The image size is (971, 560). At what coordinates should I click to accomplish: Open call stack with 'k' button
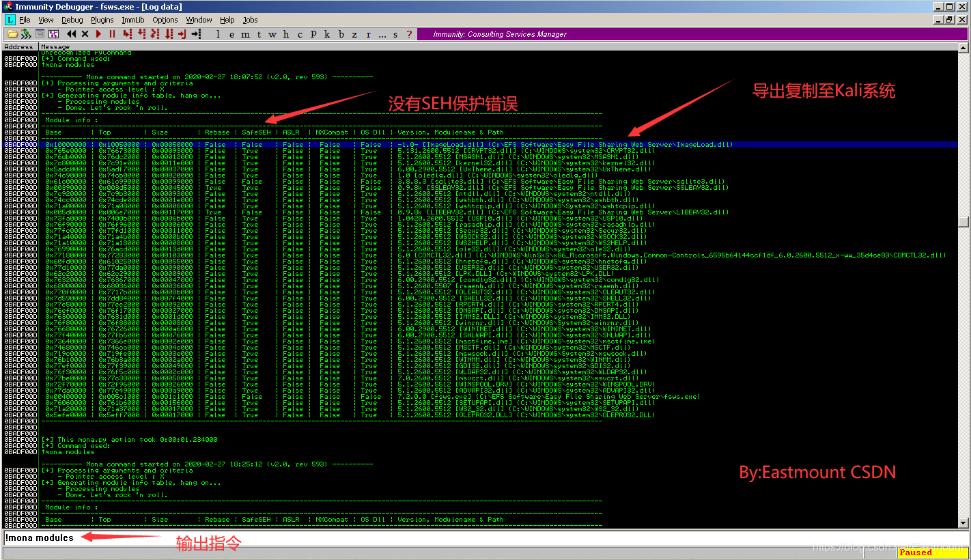point(327,34)
